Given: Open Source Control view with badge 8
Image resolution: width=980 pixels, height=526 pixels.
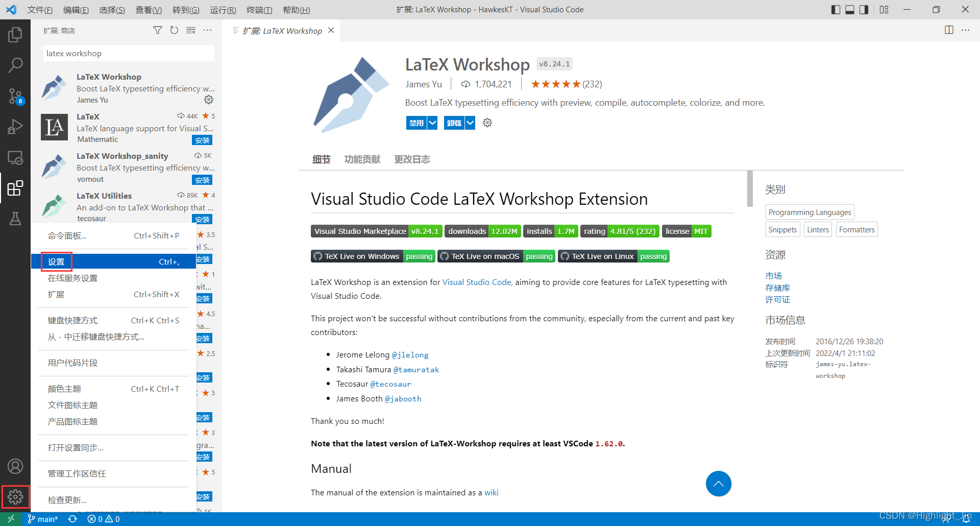Looking at the screenshot, I should (x=15, y=95).
